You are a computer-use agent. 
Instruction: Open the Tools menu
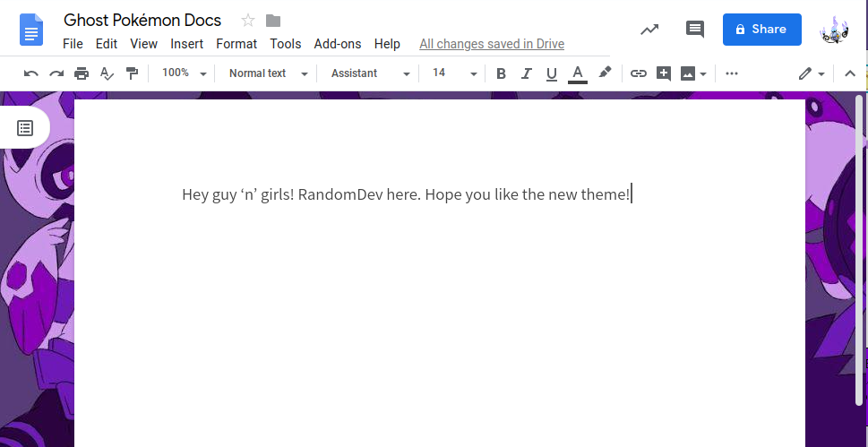286,44
